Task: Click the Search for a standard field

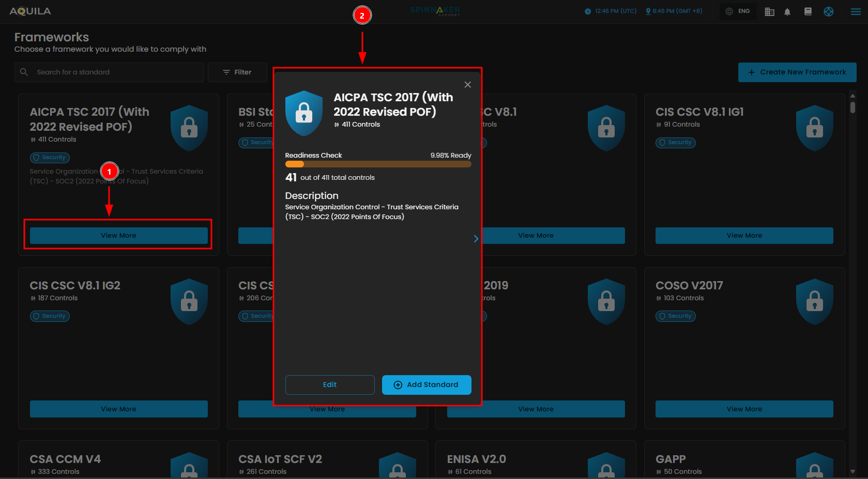Action: [x=116, y=72]
